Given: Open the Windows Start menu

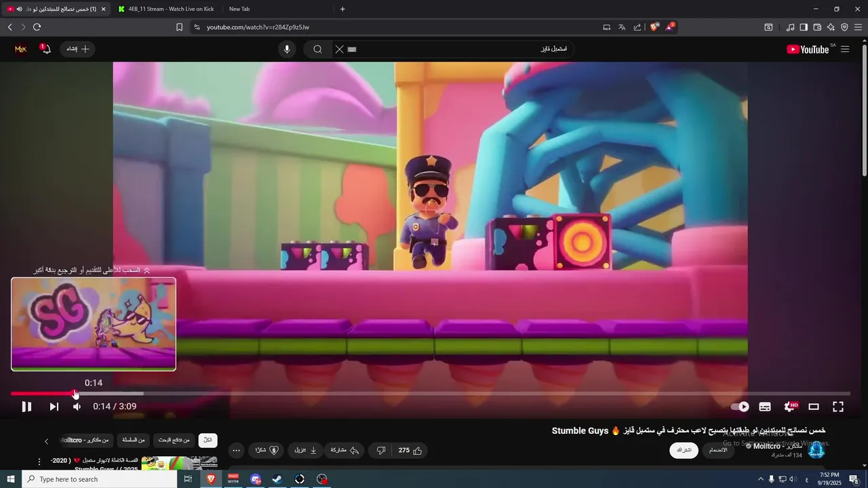Looking at the screenshot, I should point(10,479).
